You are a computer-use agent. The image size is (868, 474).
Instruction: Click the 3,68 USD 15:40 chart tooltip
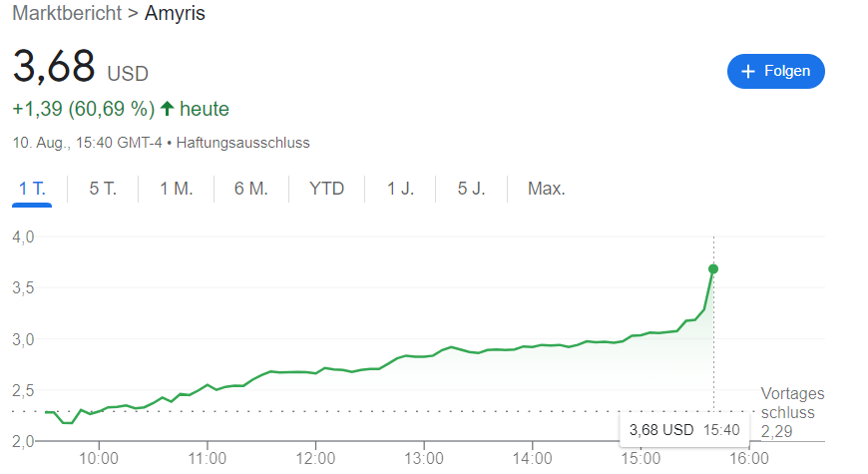point(683,430)
